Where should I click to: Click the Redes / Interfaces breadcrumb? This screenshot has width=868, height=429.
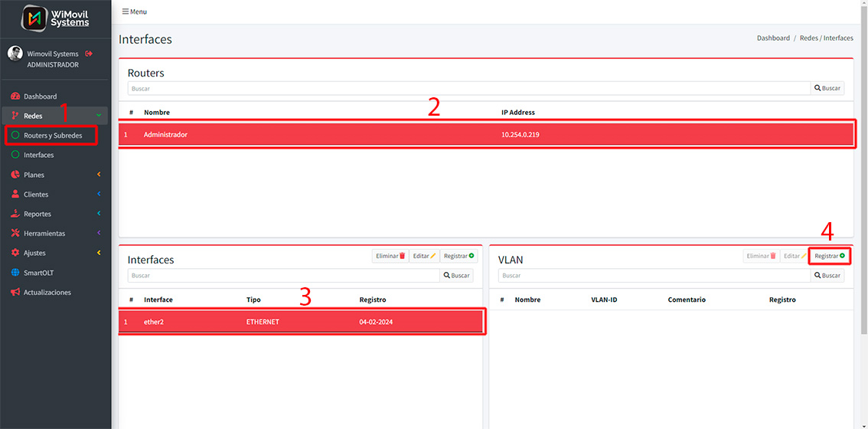coord(827,38)
